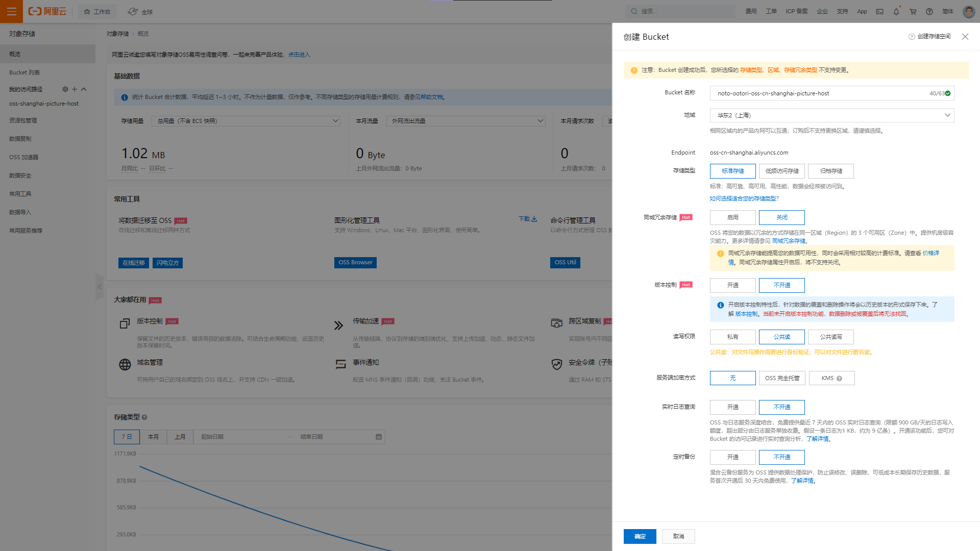Enable 实时日志查询 with 开通
The height and width of the screenshot is (551, 980).
(x=732, y=407)
